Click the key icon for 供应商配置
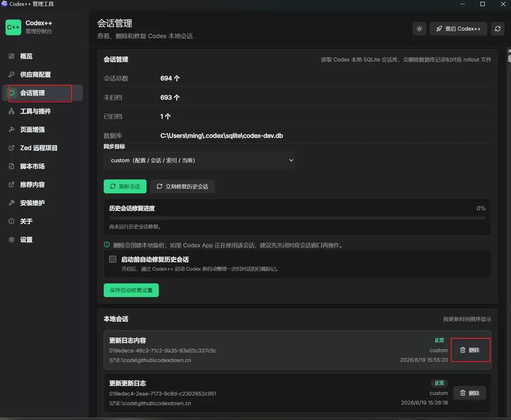This screenshot has height=420, width=511. [11, 75]
